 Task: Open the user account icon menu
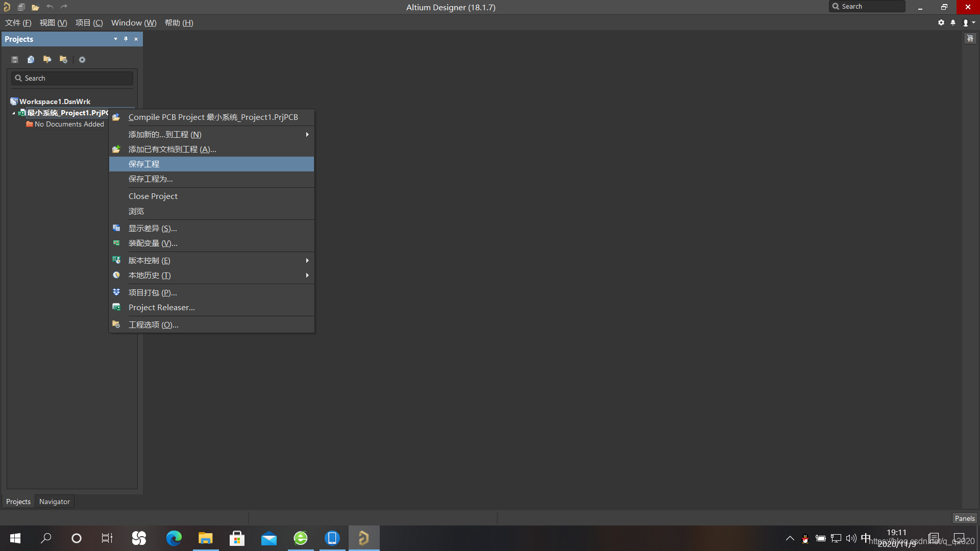pos(968,22)
